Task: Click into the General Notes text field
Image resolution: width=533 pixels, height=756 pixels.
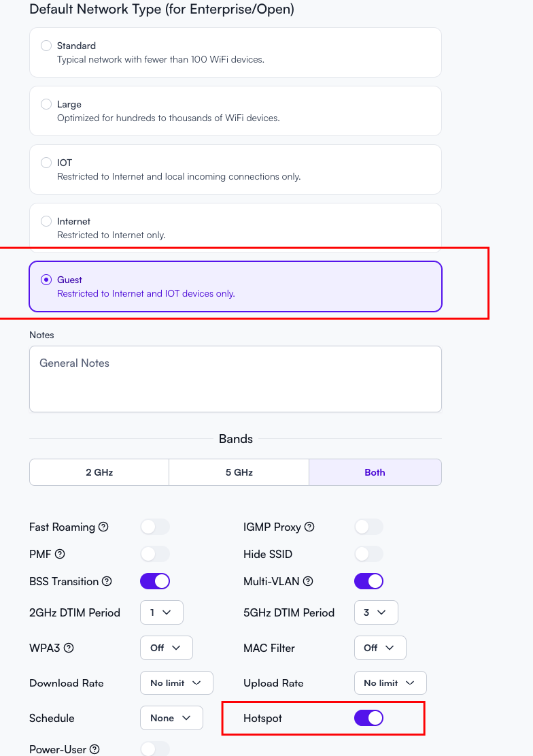Action: coord(235,379)
